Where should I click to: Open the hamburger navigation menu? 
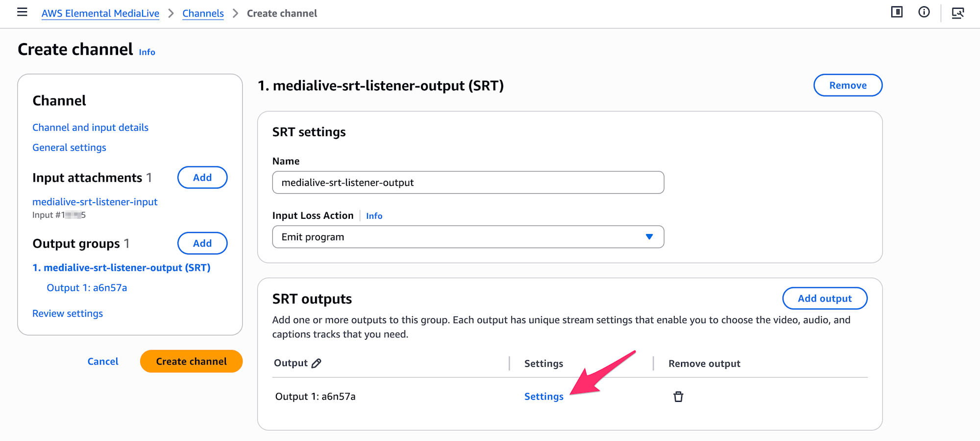coord(22,12)
